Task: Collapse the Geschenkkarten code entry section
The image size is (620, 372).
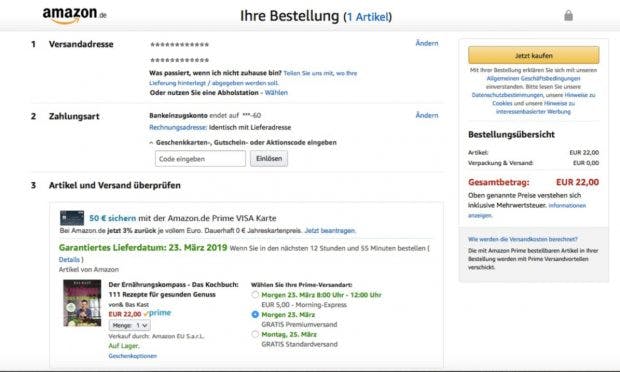Action: pos(243,142)
